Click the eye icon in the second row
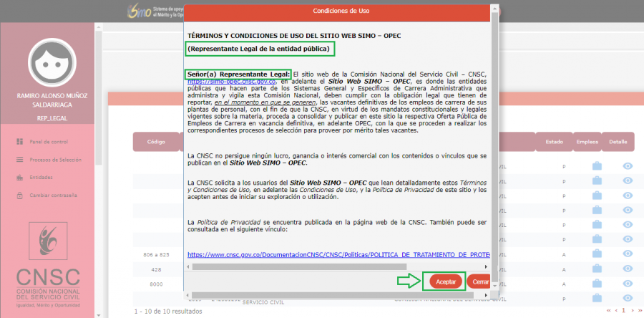The image size is (644, 318). (x=628, y=180)
